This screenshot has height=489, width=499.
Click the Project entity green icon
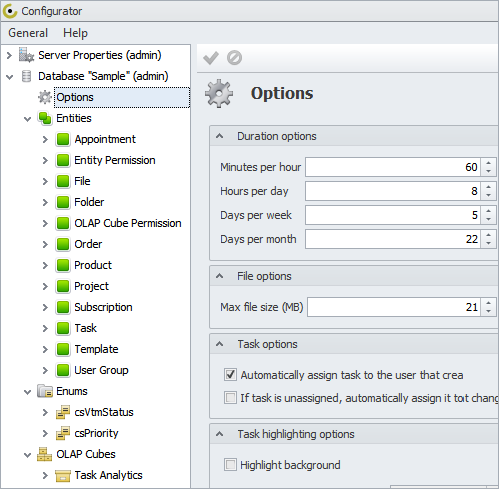(x=63, y=286)
